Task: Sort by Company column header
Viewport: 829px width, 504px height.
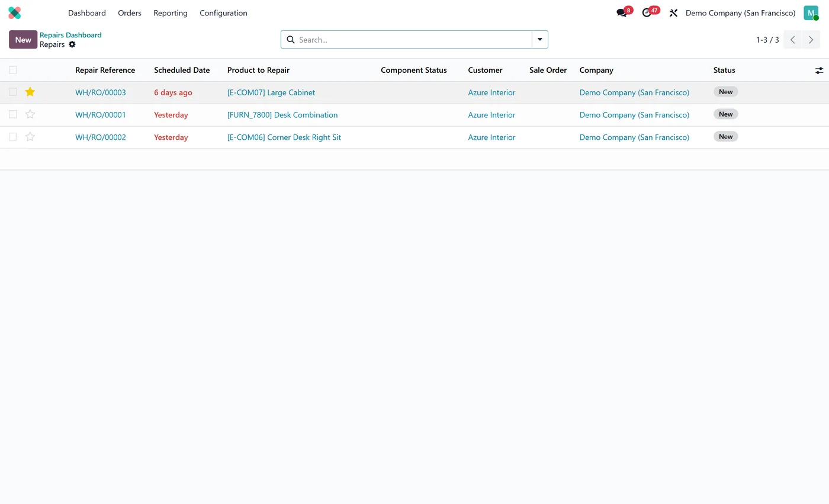Action: [596, 70]
